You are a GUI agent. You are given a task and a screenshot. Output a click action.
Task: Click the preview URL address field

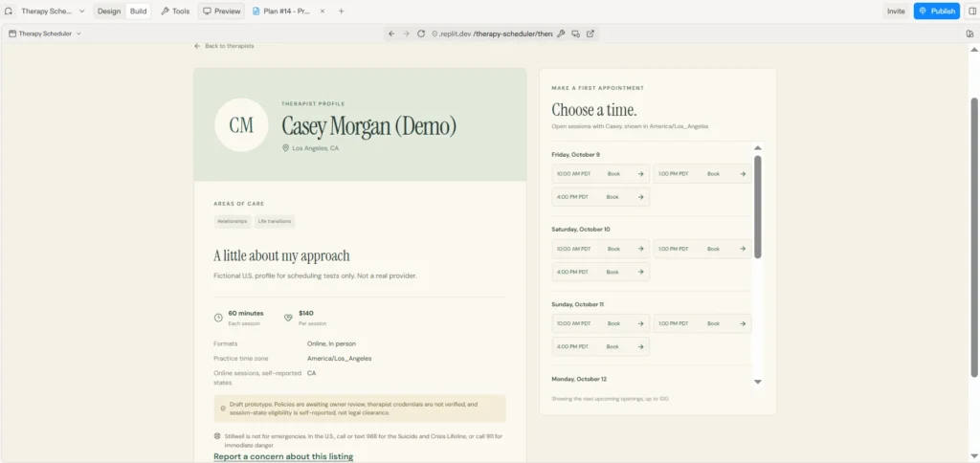[x=492, y=33]
